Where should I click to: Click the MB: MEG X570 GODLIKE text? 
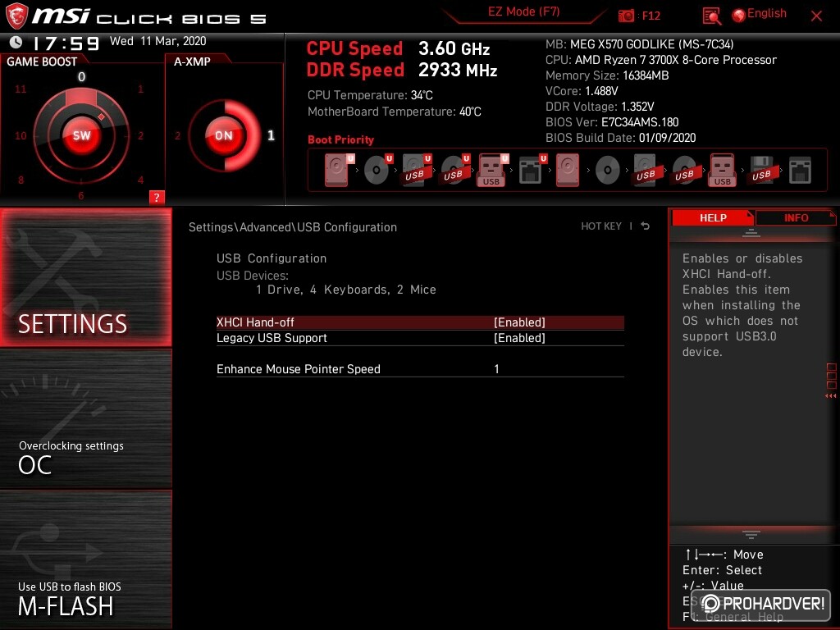click(639, 44)
